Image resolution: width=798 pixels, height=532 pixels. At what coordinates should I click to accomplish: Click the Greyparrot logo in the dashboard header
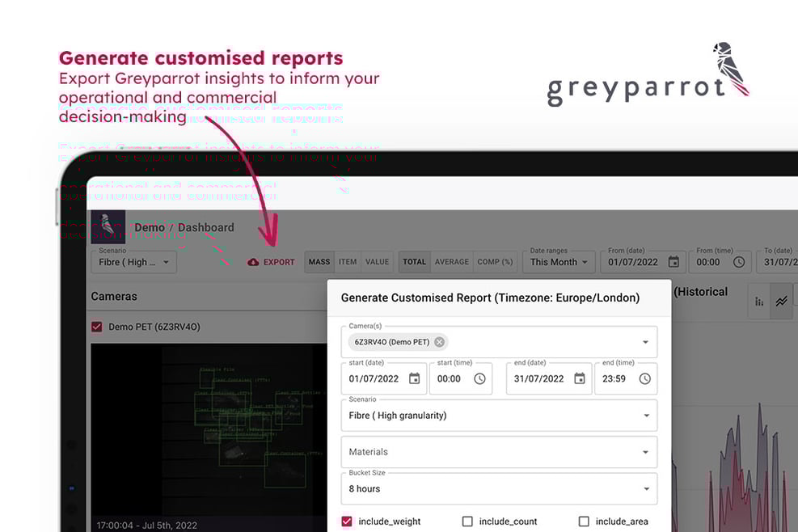108,226
